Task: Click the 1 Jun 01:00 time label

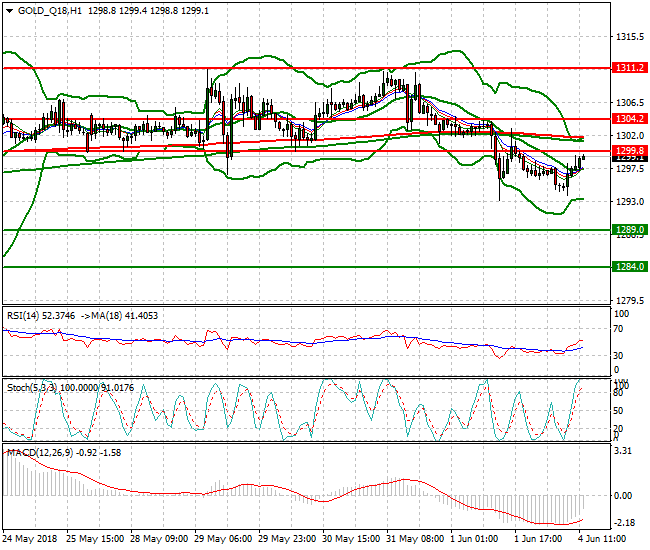Action: (474, 539)
